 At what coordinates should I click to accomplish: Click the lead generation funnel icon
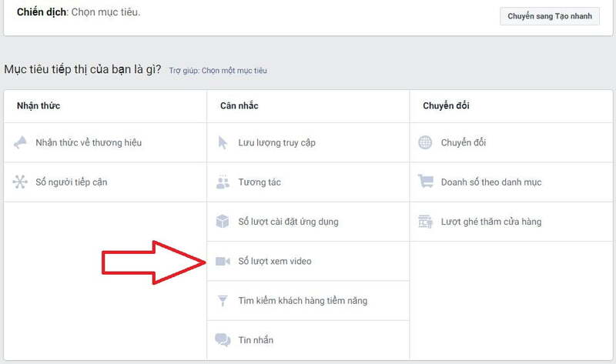click(223, 300)
